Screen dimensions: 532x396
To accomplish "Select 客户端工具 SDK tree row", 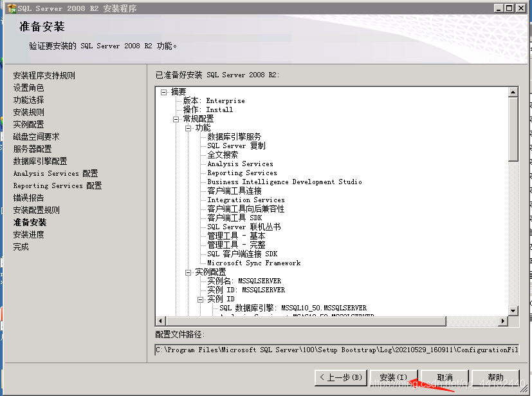I will 234,218.
